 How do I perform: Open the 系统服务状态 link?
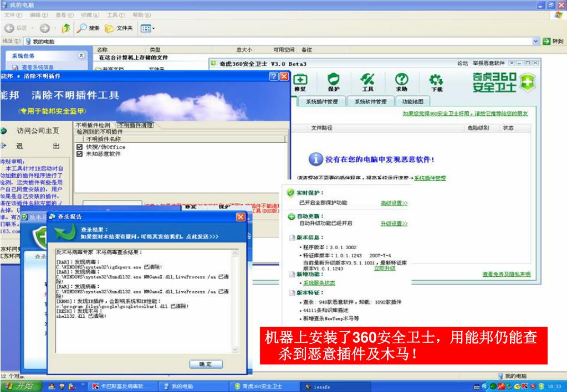coord(319,283)
